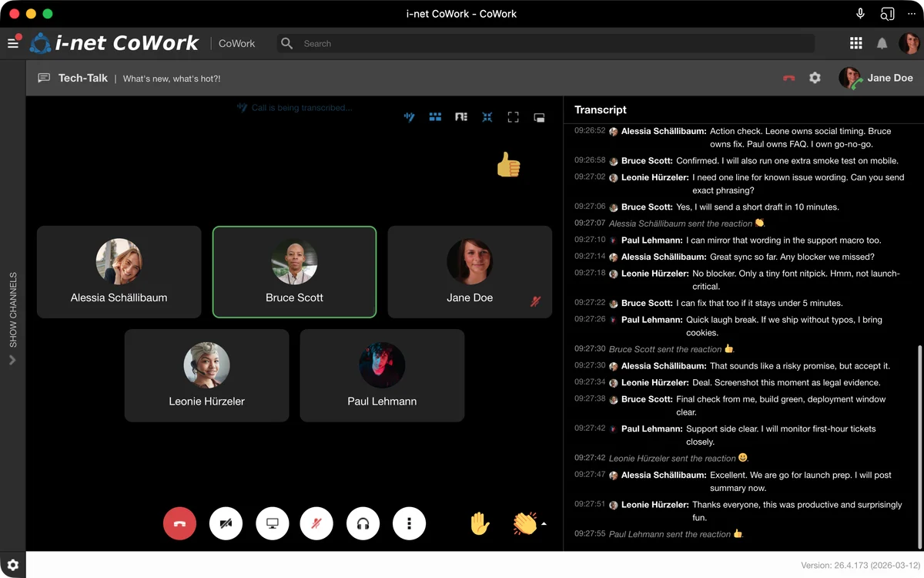The height and width of the screenshot is (578, 924).
Task: Switch to grid view layout
Action: click(435, 117)
